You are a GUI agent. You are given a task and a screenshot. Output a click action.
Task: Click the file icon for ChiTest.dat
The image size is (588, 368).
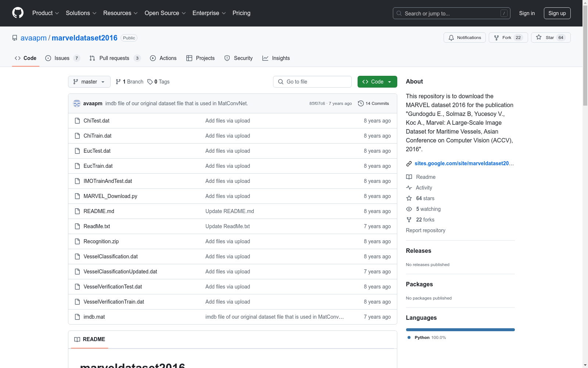click(77, 121)
